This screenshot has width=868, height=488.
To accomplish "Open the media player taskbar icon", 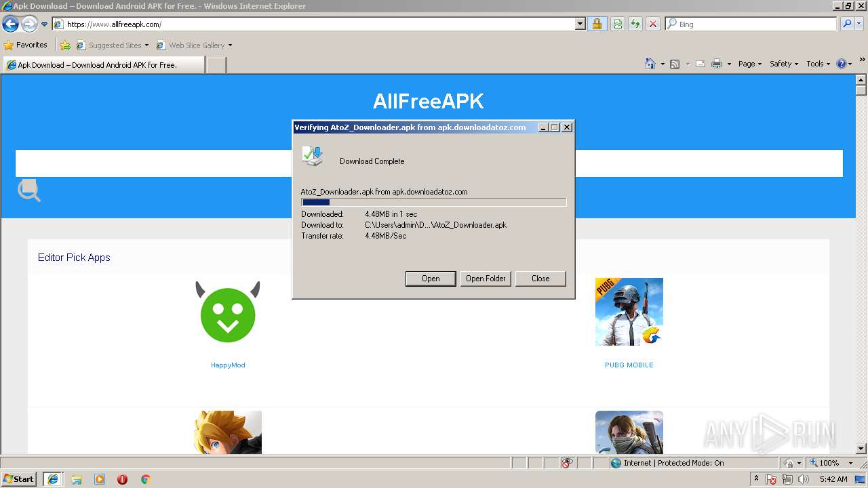I will tap(100, 479).
